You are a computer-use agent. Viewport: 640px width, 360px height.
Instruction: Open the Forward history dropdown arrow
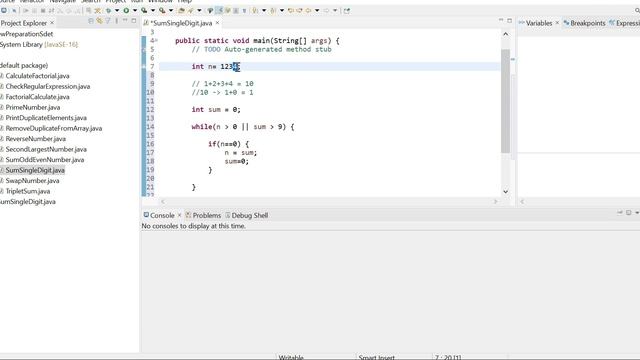[x=335, y=11]
